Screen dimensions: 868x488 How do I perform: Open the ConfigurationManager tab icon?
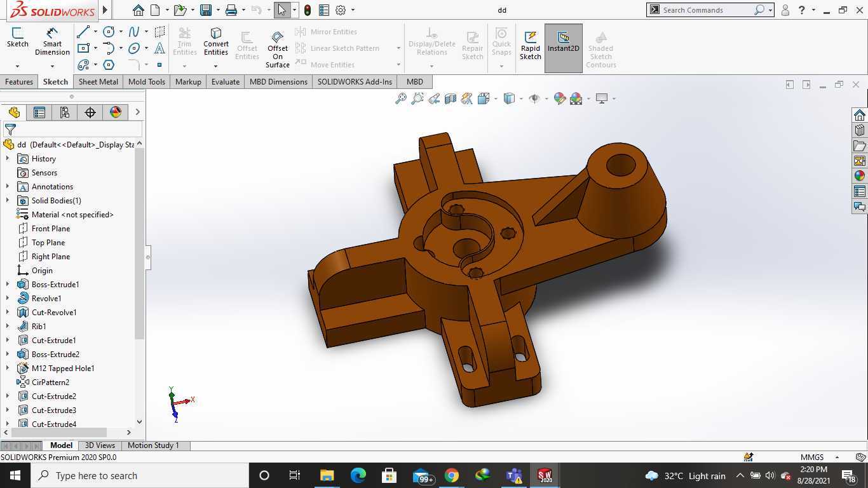64,112
